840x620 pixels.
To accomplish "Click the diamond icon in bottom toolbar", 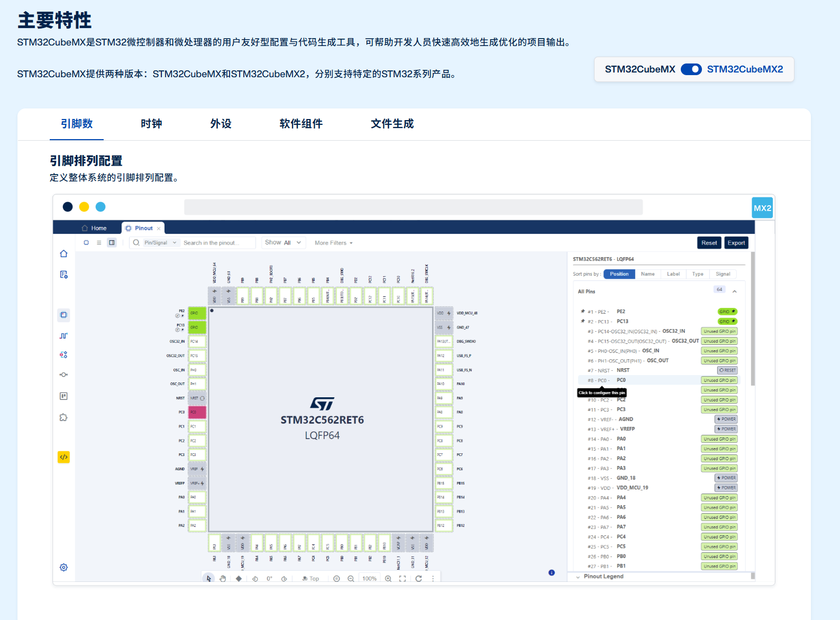I will coord(239,579).
